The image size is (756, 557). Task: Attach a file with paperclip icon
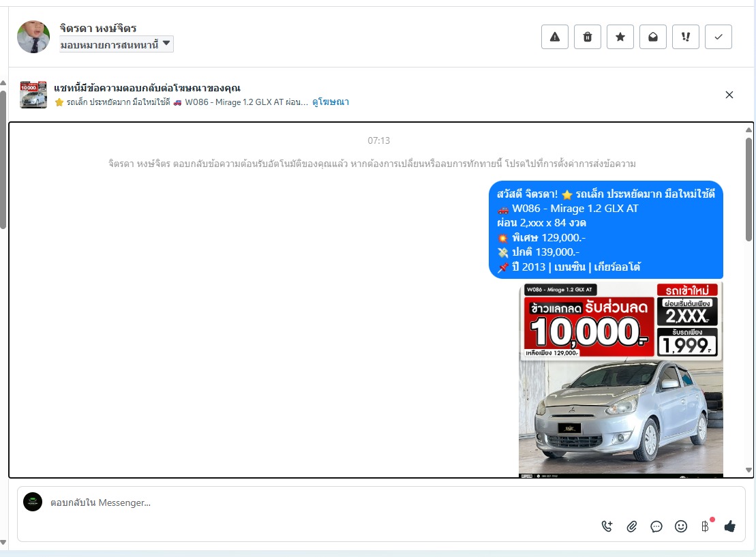point(632,526)
